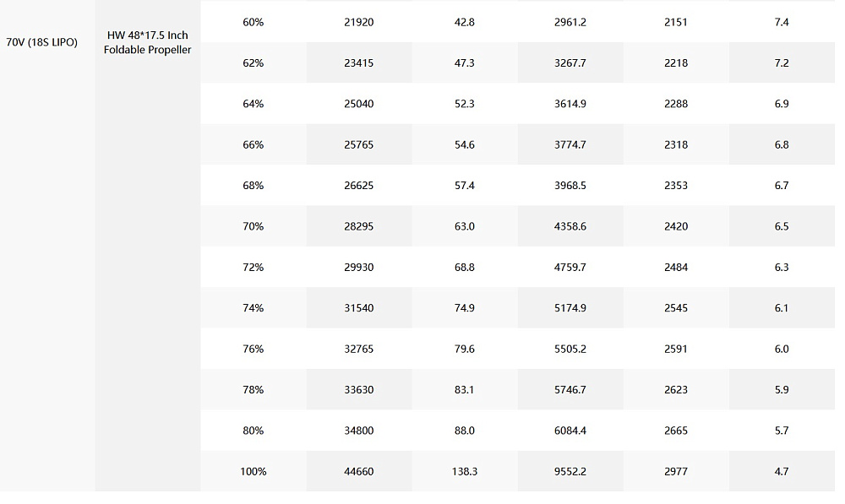Click the 28295 thrust value
This screenshot has width=845, height=504.
click(x=358, y=227)
